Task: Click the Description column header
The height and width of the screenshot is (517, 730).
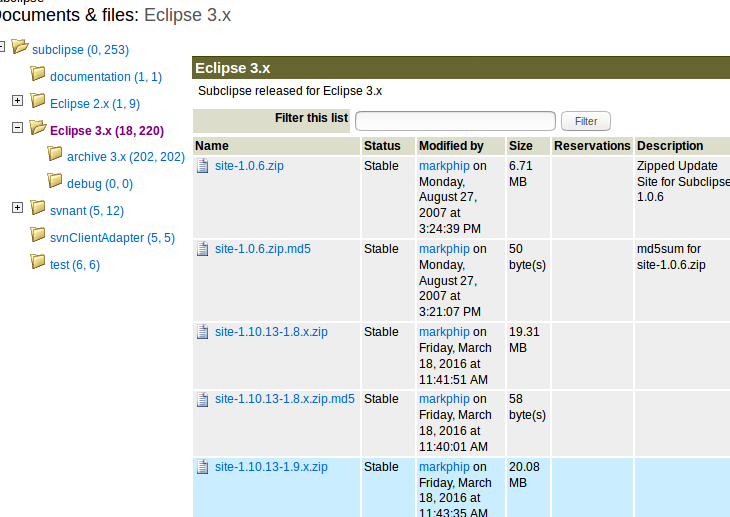Action: pyautogui.click(x=682, y=146)
